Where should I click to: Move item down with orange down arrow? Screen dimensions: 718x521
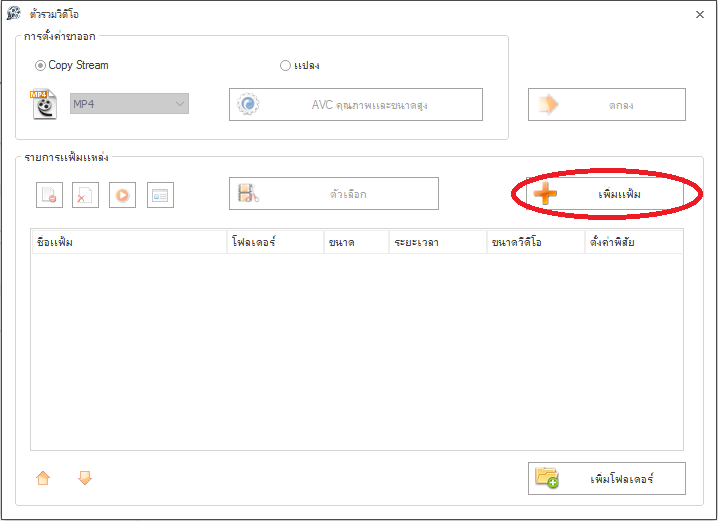click(85, 478)
